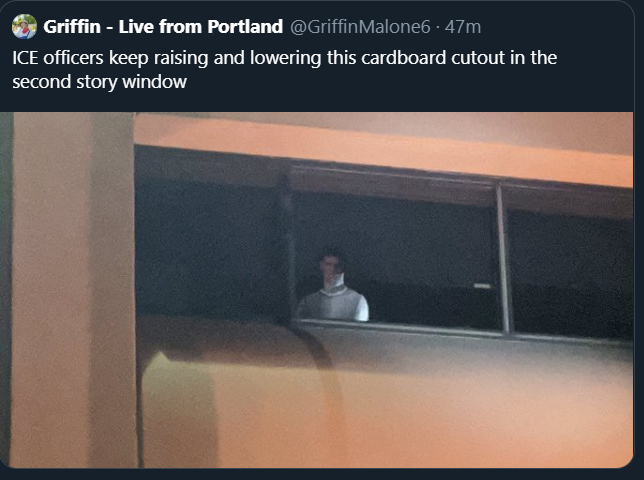Click the cardboard cutout figure in photo
The image size is (644, 480).
333,287
